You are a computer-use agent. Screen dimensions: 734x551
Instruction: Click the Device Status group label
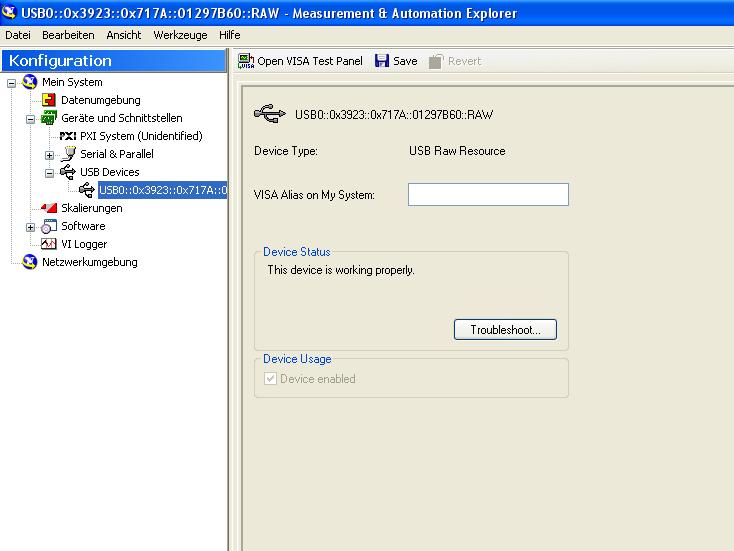coord(297,252)
